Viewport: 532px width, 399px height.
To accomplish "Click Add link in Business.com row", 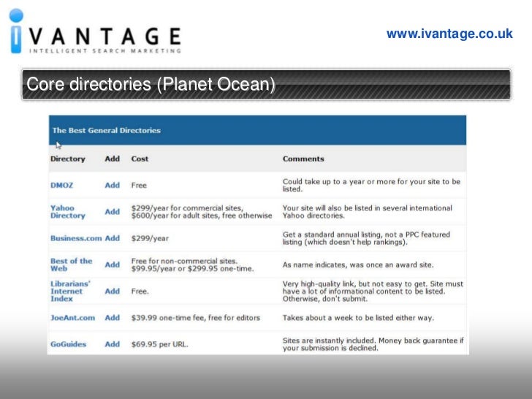I will [113, 238].
